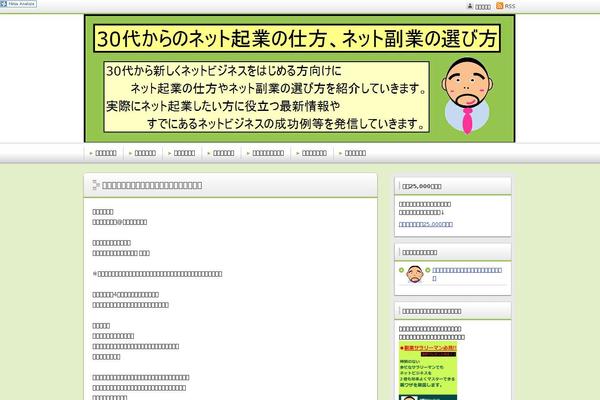Click the blog title 30代からのネット起業の仕方
The width and height of the screenshot is (600, 400).
(x=297, y=39)
